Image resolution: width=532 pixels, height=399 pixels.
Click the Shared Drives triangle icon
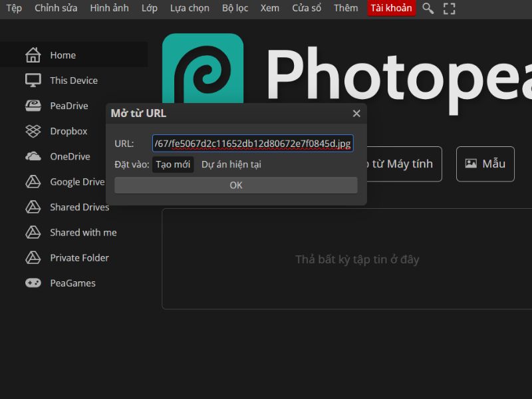[33, 207]
